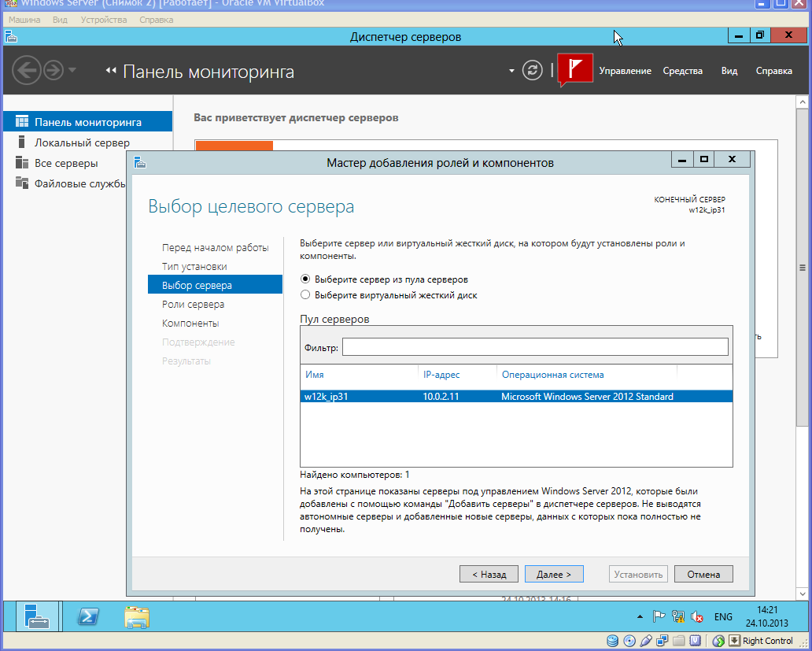812x651 pixels.
Task: Click the '< Назад' button
Action: pyautogui.click(x=489, y=574)
